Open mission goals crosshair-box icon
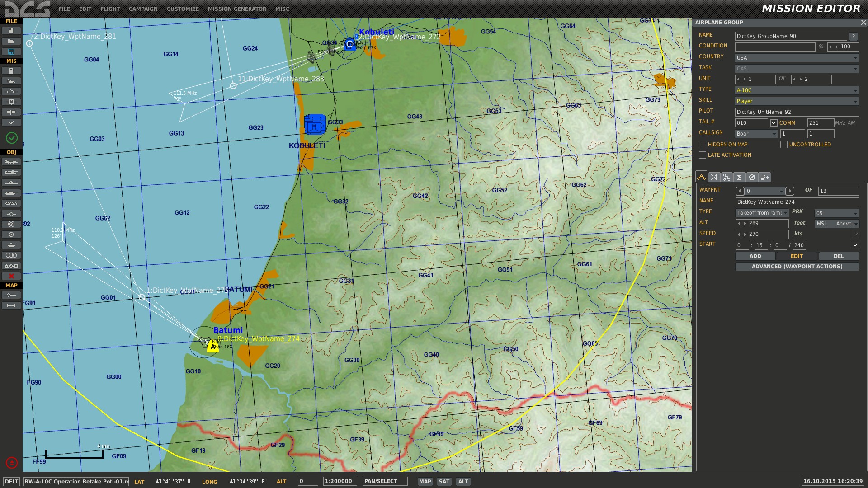Image resolution: width=868 pixels, height=488 pixels. 11,102
